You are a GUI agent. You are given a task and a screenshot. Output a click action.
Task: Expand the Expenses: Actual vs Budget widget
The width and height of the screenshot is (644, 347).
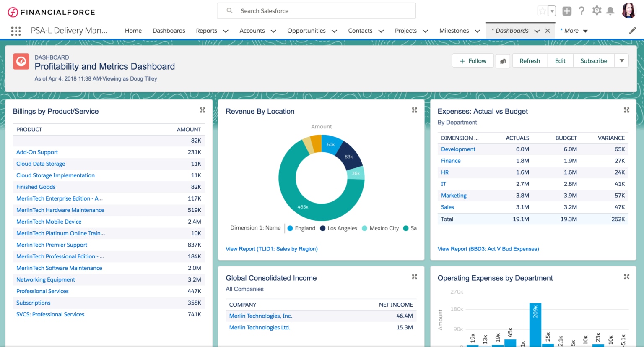(x=626, y=110)
